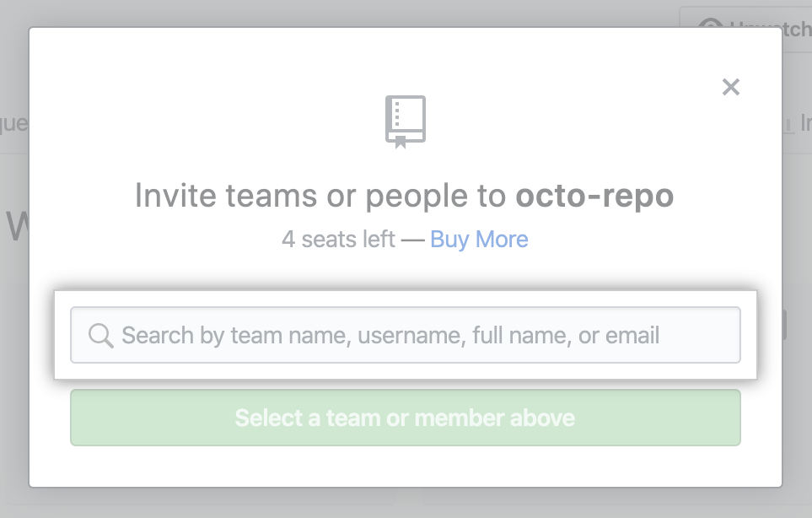Click the magnifying glass search icon
812x518 pixels.
point(101,336)
